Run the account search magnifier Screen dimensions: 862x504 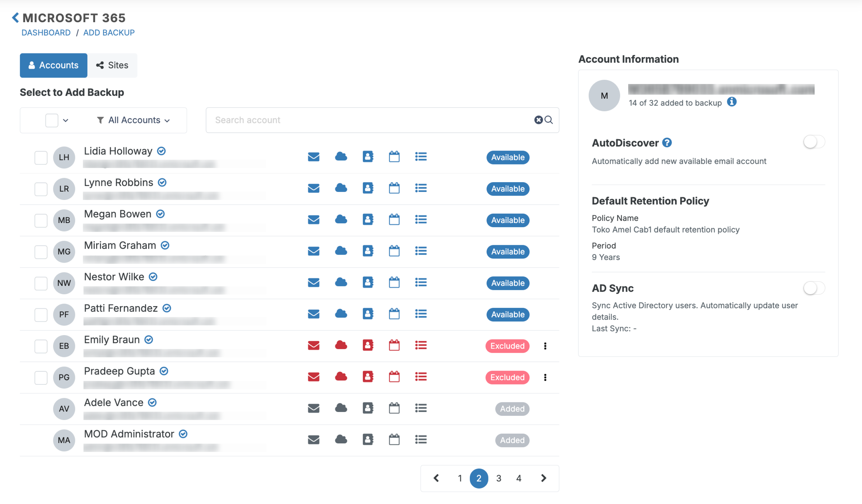(549, 120)
